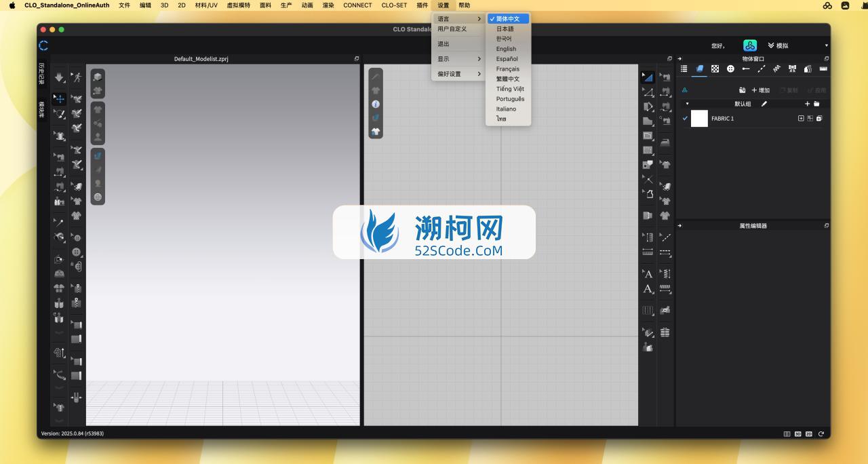868x464 pixels.
Task: Undock the 属性编辑器 panel via pop-out icon
Action: [827, 225]
